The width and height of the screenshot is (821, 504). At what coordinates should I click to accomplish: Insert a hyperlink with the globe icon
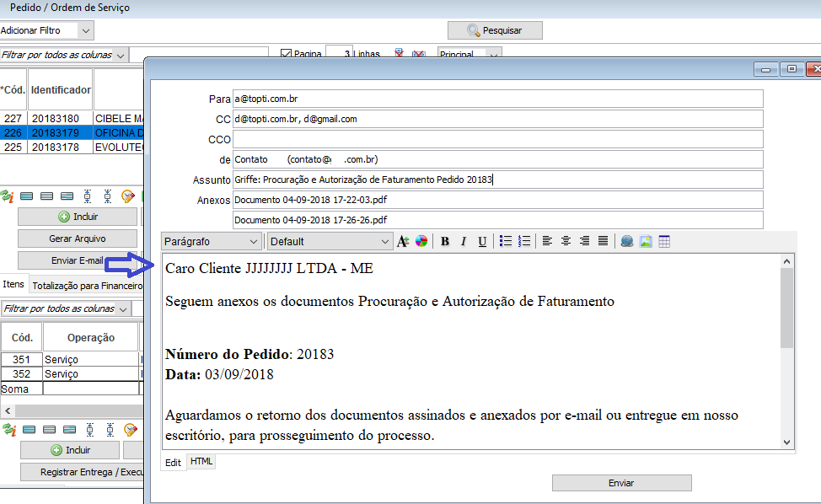pos(627,241)
